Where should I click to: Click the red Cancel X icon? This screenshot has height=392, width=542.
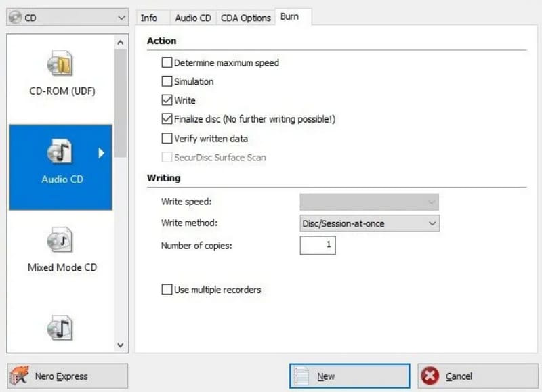(432, 376)
